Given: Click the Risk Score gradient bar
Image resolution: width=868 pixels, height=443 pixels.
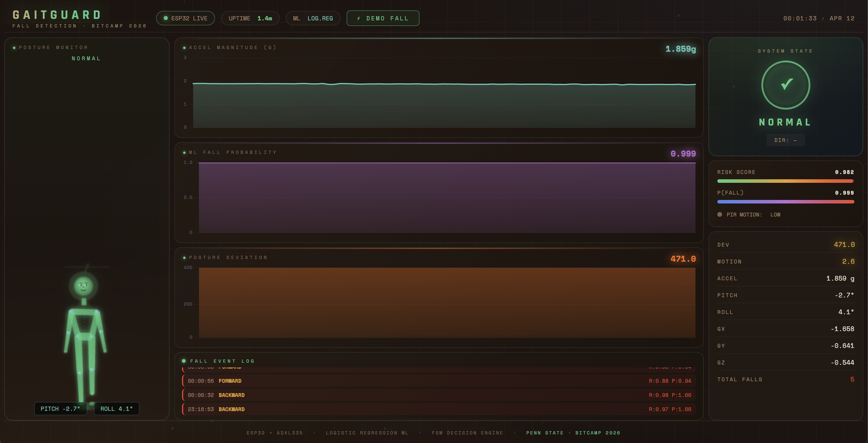Looking at the screenshot, I should 785,181.
